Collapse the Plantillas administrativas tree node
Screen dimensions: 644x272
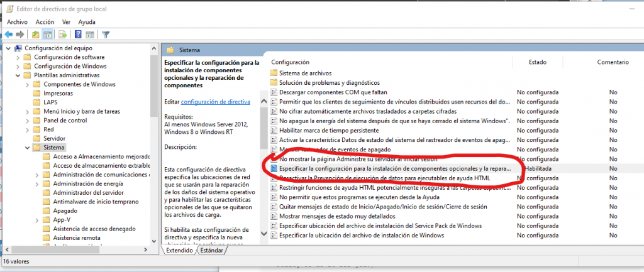(x=18, y=75)
